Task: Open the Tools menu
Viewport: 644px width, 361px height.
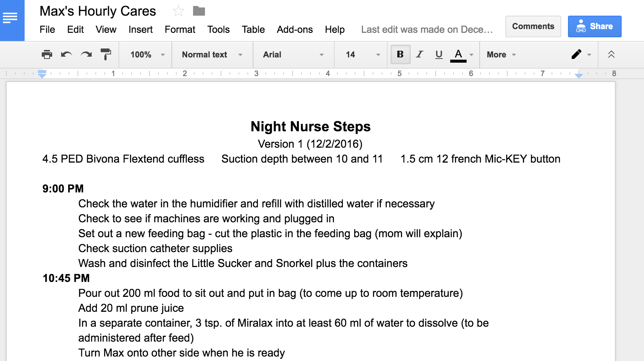Action: pyautogui.click(x=218, y=29)
